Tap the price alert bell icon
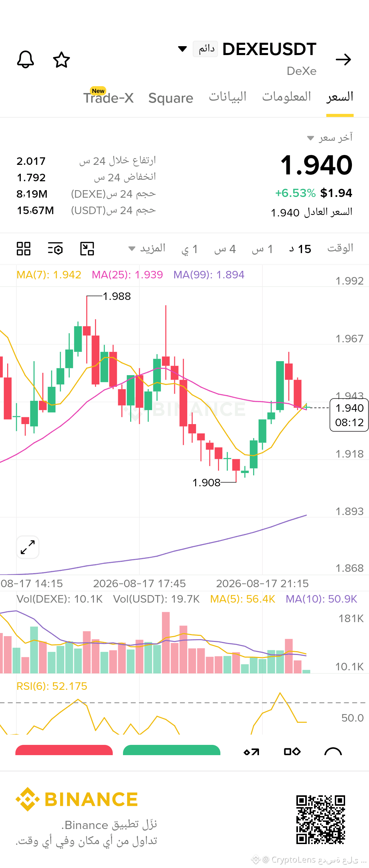 [x=26, y=60]
